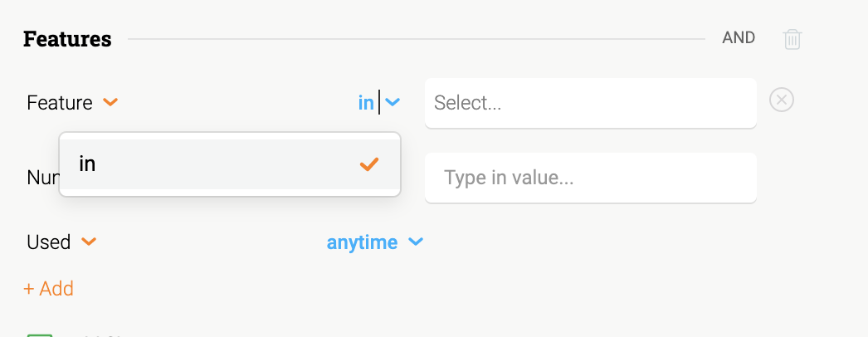Expand the Used field orange chevron
This screenshot has height=337, width=868.
(x=89, y=242)
